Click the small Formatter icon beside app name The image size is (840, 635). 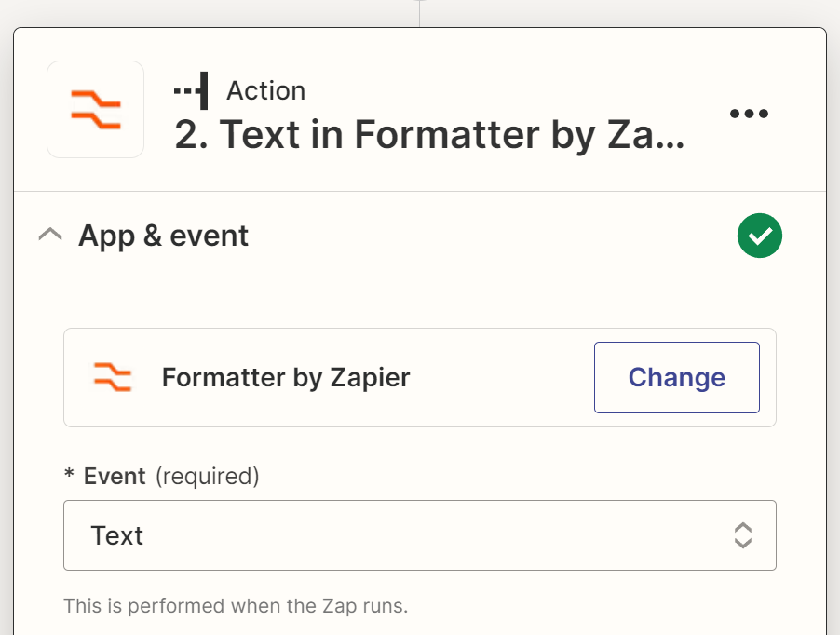[112, 377]
